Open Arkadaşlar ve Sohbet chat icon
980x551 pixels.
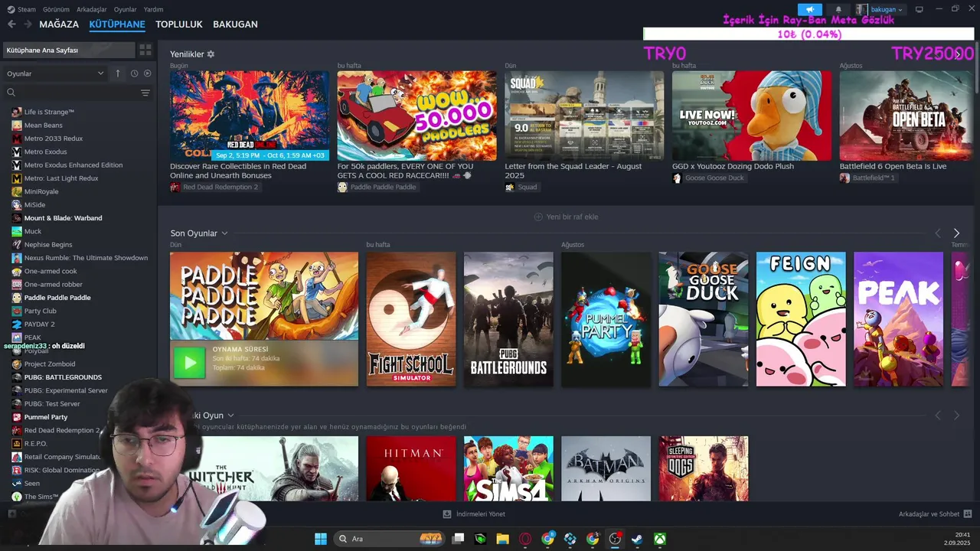968,514
